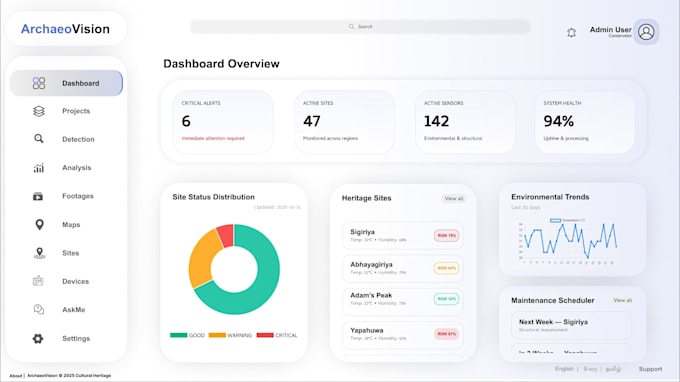Toggle the CRITICAL legend color swatch
This screenshot has height=382, width=680.
point(265,335)
